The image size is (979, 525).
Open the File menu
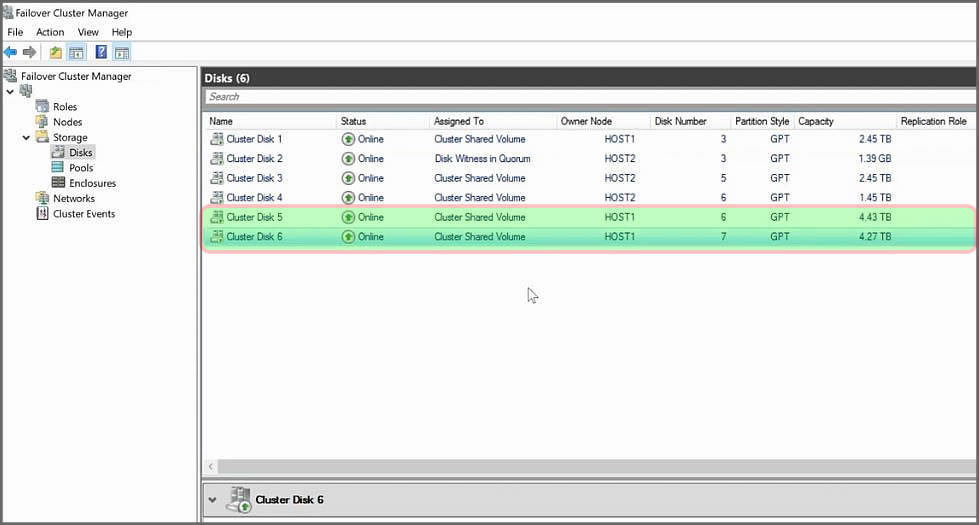pyautogui.click(x=15, y=32)
